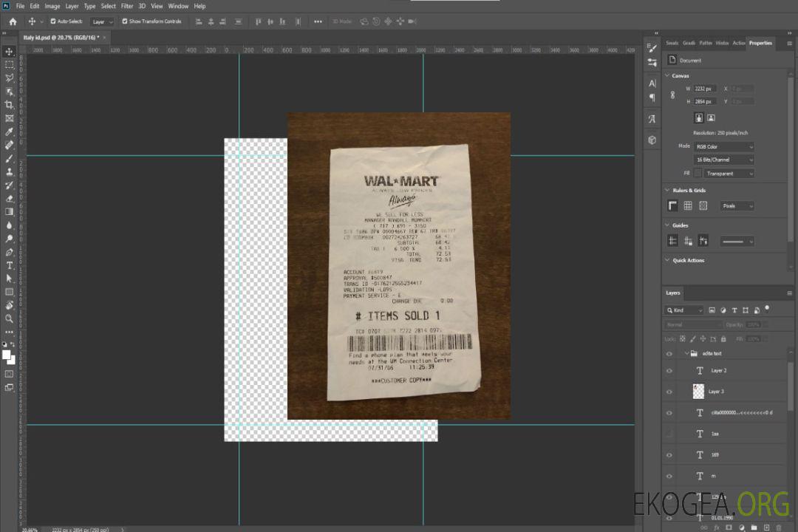Set canvas to landscape orientation
This screenshot has height=532, width=798.
coord(711,118)
